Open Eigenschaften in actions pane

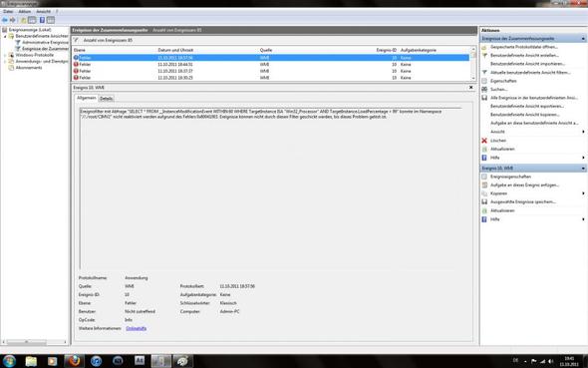[x=503, y=81]
